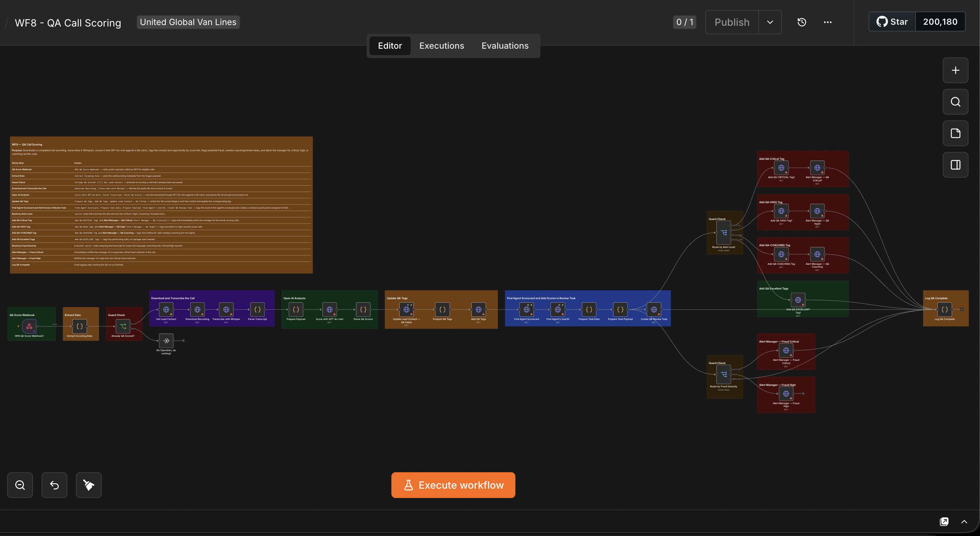Screen dimensions: 980x536
Task: Open workflow version history clock icon
Action: click(x=802, y=22)
